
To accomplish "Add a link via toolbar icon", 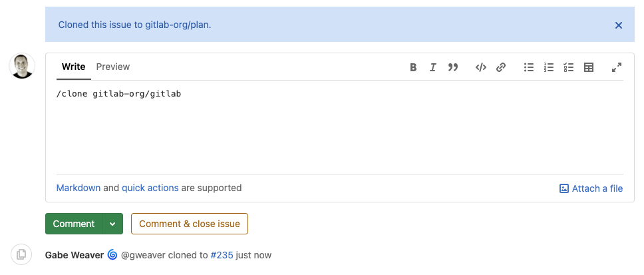I will click(x=501, y=67).
